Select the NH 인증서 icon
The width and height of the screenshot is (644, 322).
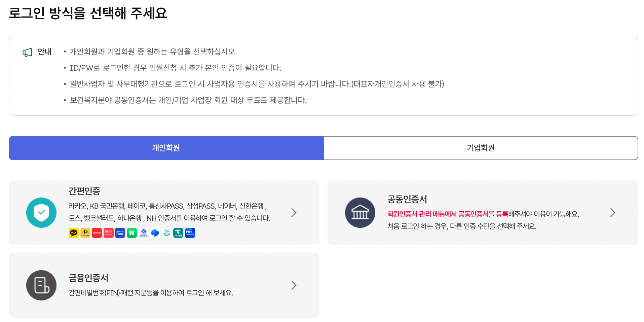coord(190,233)
